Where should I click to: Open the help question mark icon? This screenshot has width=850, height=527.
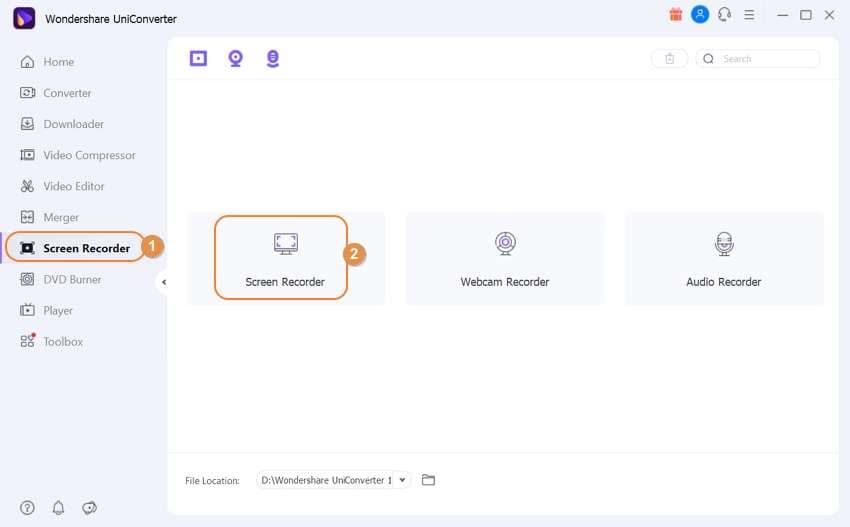click(27, 507)
